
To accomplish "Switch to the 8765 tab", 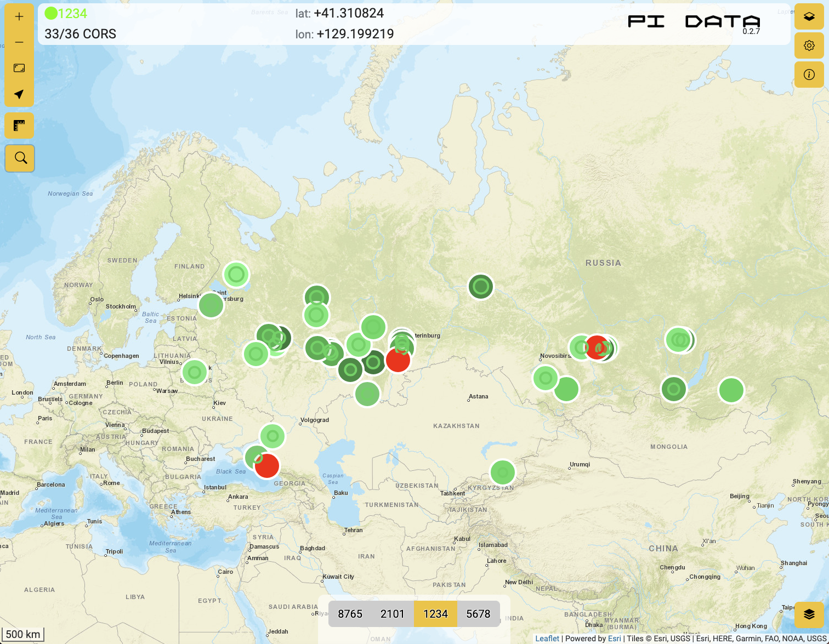I will 350,614.
